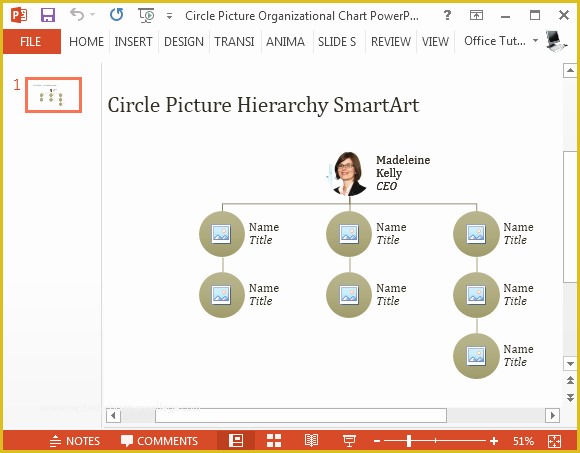Click picture placeholder in top-left circle
The height and width of the screenshot is (453, 580).
point(221,234)
